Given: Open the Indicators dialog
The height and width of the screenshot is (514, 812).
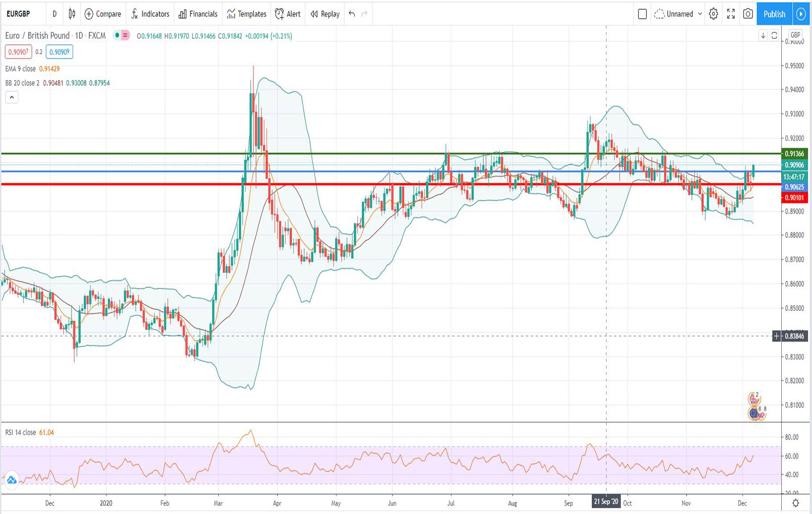Looking at the screenshot, I should tap(154, 14).
